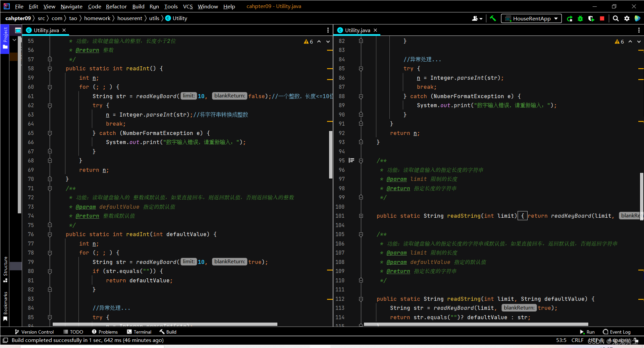Open the Event Log tool window
Screen dimensions: 644x348
[616, 332]
